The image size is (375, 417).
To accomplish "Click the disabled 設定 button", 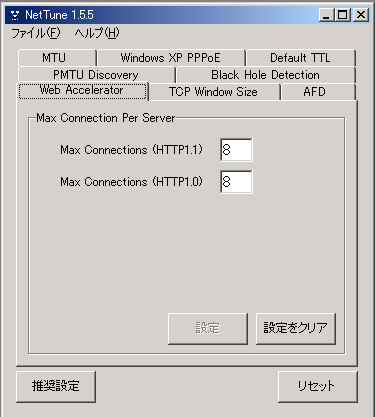I will point(208,328).
